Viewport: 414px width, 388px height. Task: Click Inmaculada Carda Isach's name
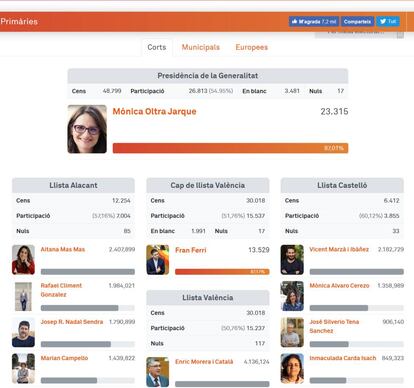tap(343, 358)
